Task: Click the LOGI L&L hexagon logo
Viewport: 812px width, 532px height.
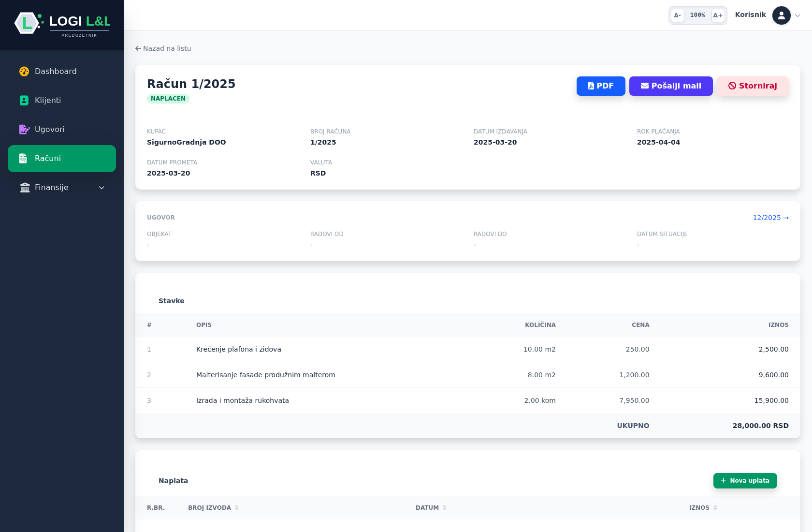Action: pos(27,23)
